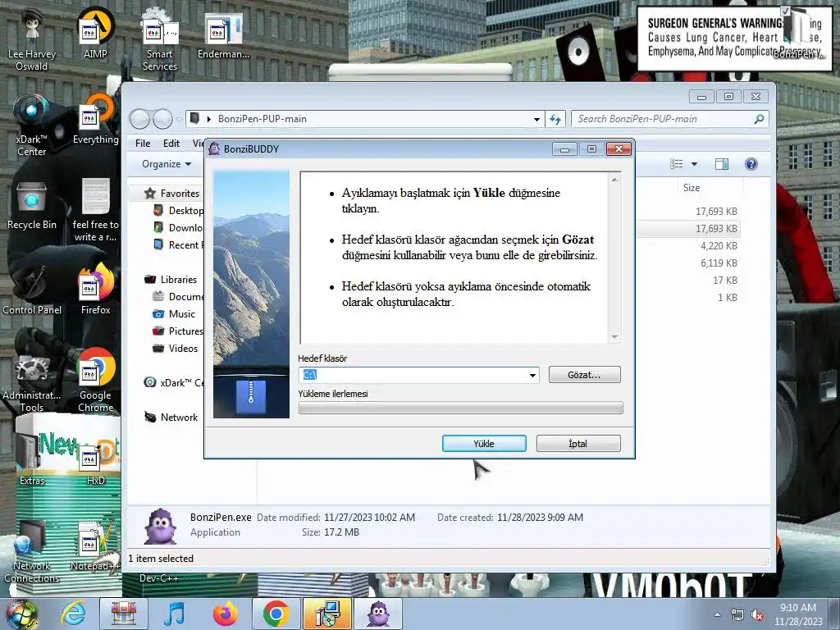Open the taskbar clock 9:10 AM

point(797,614)
